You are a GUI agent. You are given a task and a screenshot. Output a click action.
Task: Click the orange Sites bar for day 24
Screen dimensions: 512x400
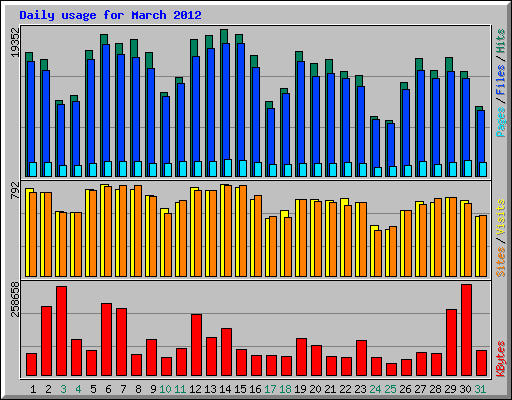pos(378,253)
